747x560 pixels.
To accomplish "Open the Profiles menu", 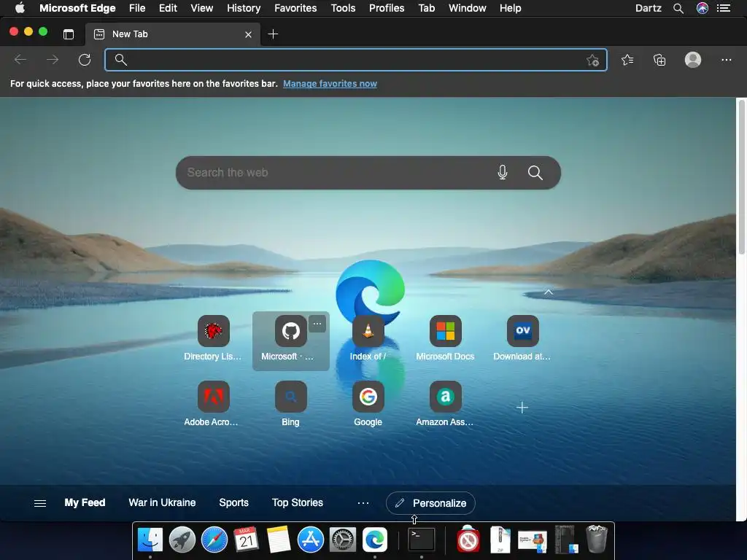I will [x=387, y=8].
